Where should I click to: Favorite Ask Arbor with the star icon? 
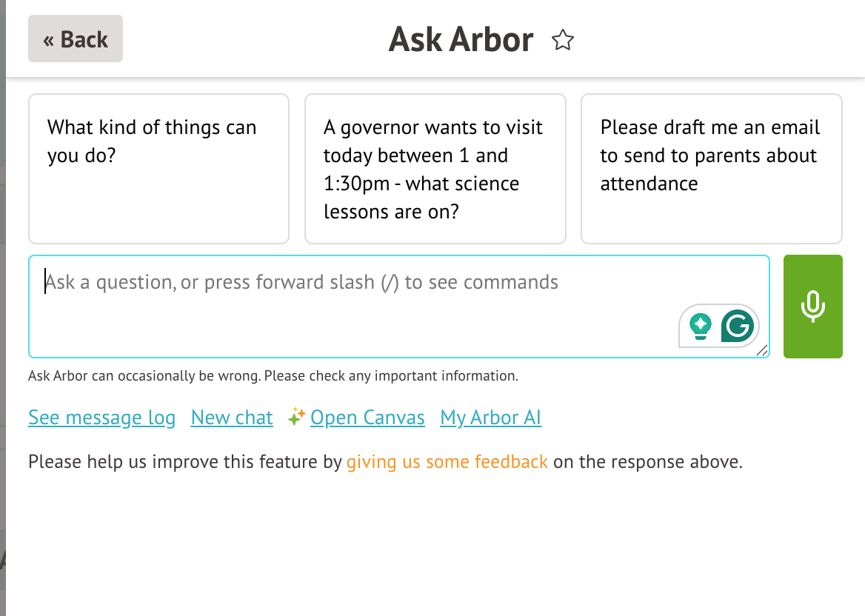coord(563,40)
